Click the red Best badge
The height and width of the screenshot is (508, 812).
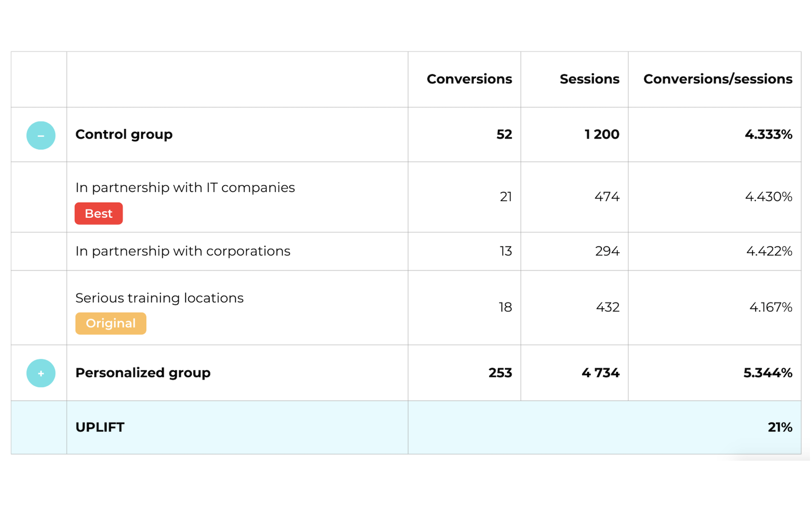[x=98, y=213]
